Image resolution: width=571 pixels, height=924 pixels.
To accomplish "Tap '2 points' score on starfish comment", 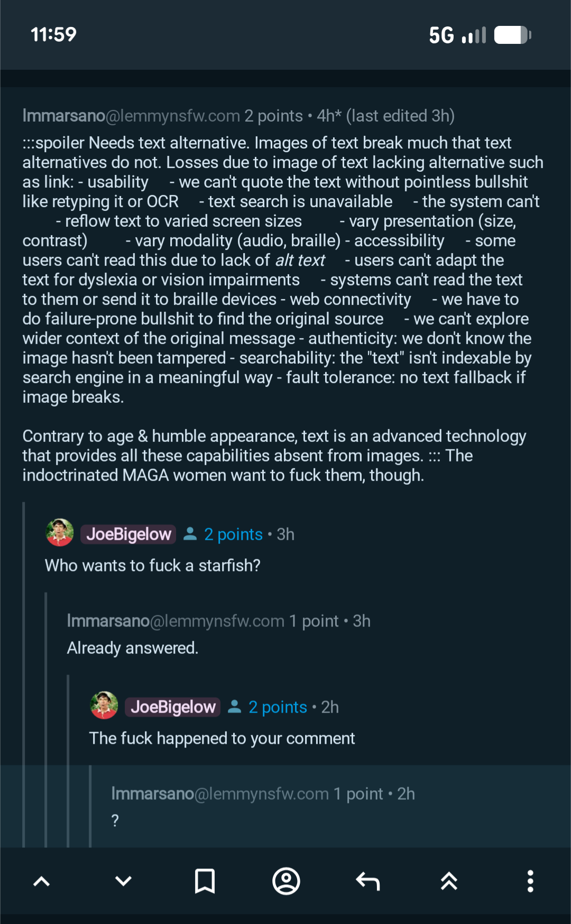I will point(233,534).
